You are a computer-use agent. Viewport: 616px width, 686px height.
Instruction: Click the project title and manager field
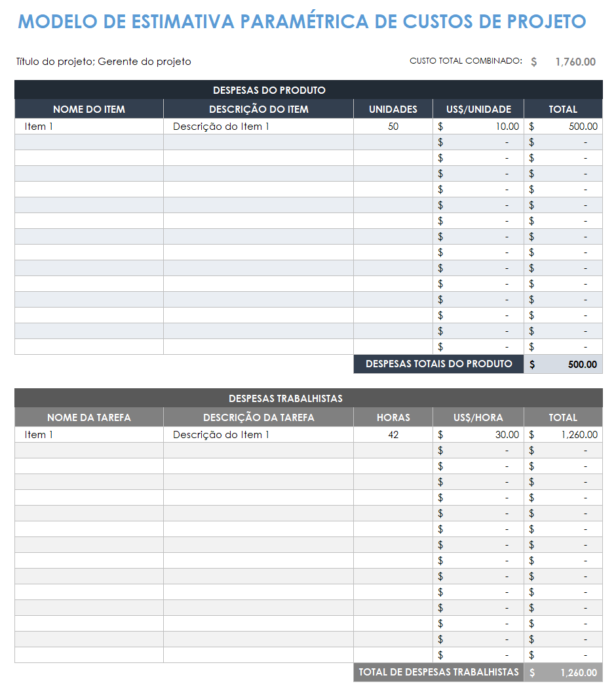(104, 61)
